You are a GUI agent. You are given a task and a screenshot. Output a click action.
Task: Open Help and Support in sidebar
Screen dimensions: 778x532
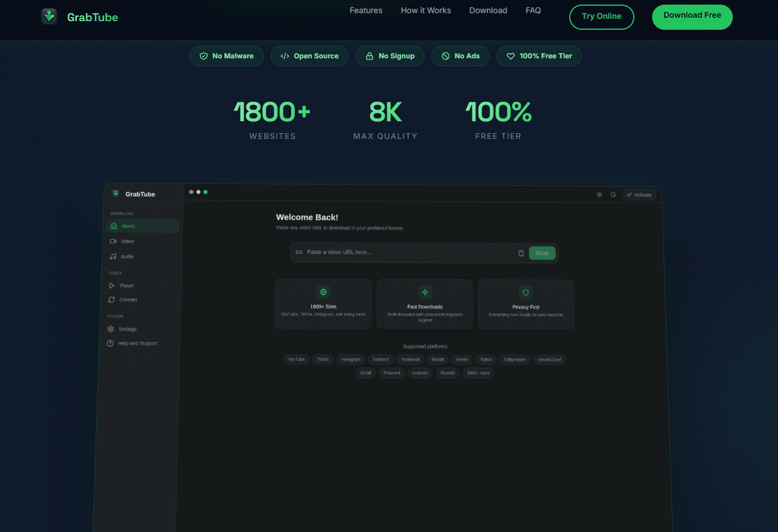click(x=137, y=343)
